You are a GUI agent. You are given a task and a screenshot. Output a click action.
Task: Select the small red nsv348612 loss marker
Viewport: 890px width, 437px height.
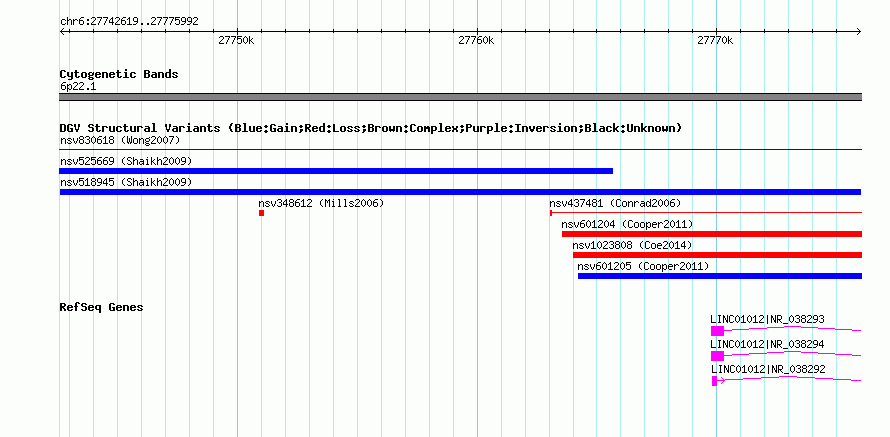click(x=262, y=213)
